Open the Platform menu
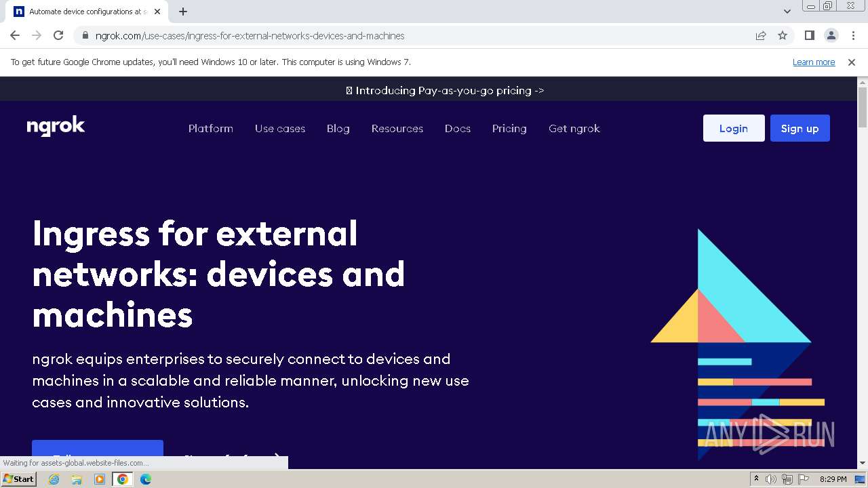 [x=211, y=128]
